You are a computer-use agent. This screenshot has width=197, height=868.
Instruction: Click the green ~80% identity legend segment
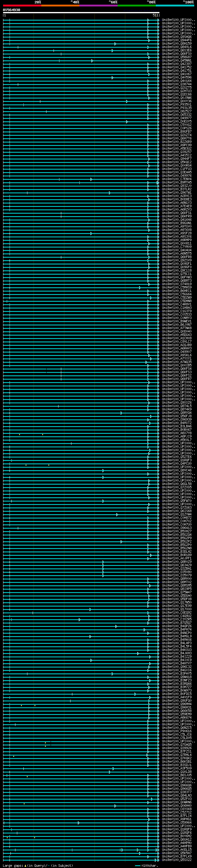136,6
